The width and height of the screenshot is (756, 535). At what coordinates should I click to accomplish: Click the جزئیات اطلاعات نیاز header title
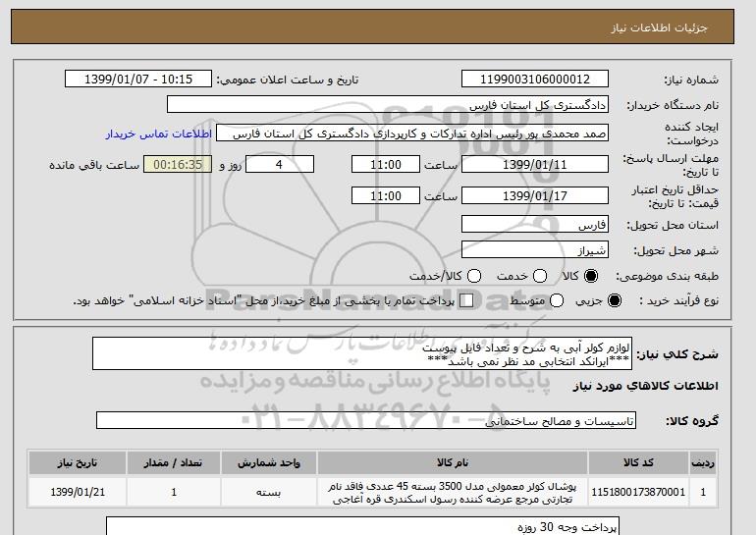coord(659,27)
